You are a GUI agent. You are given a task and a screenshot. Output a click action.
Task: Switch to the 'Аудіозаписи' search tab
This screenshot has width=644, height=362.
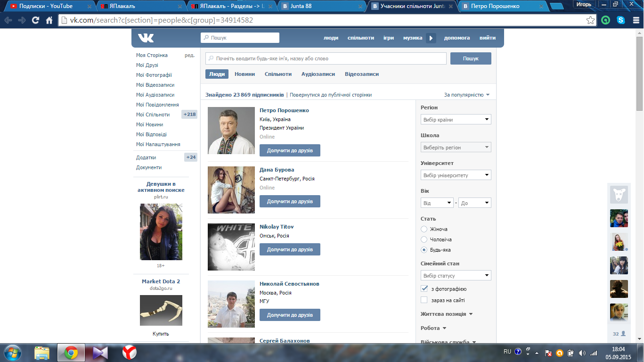(318, 74)
